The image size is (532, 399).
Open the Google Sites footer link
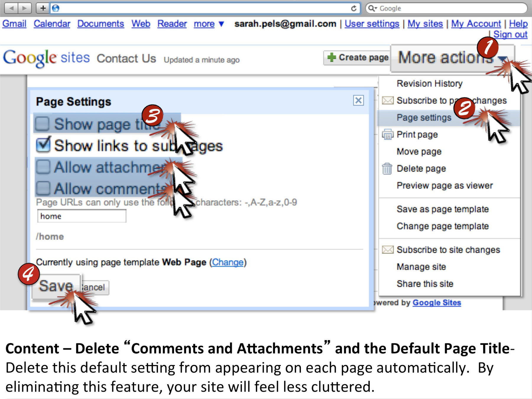[x=437, y=303]
